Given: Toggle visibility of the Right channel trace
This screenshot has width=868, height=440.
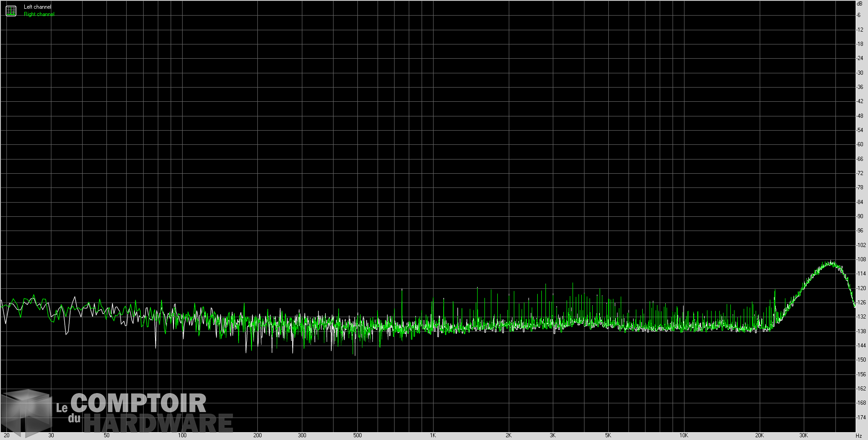Looking at the screenshot, I should click(x=38, y=14).
